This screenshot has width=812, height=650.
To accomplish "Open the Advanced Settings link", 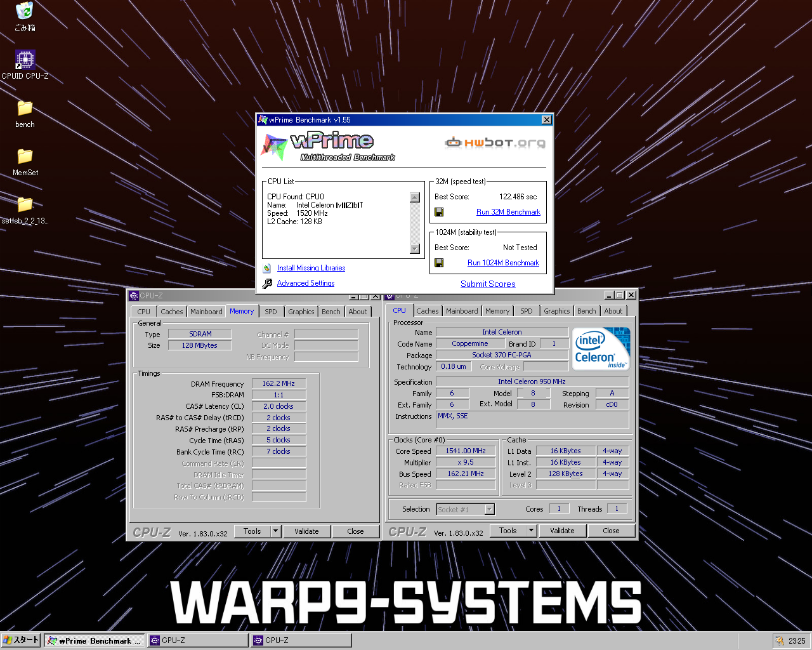I will click(306, 283).
